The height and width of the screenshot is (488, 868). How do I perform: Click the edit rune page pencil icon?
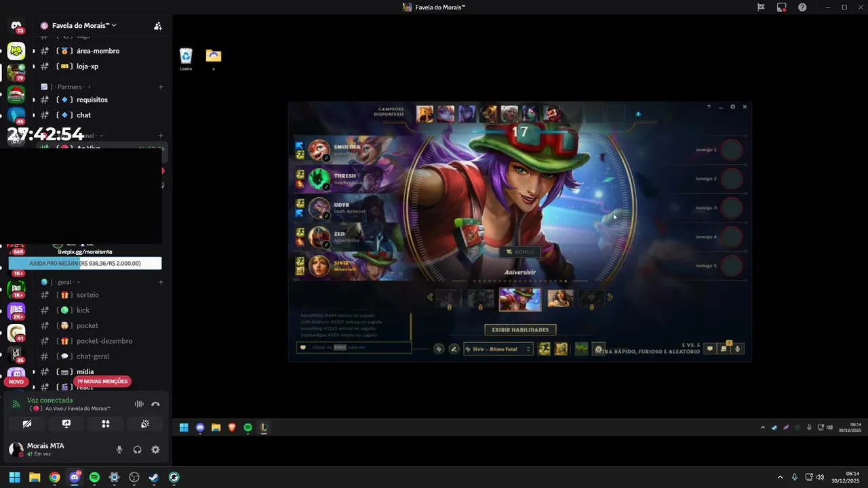tap(454, 349)
